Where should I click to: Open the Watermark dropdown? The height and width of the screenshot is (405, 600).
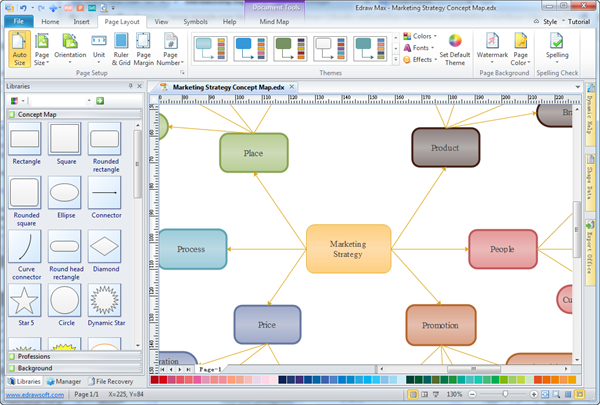(x=492, y=48)
